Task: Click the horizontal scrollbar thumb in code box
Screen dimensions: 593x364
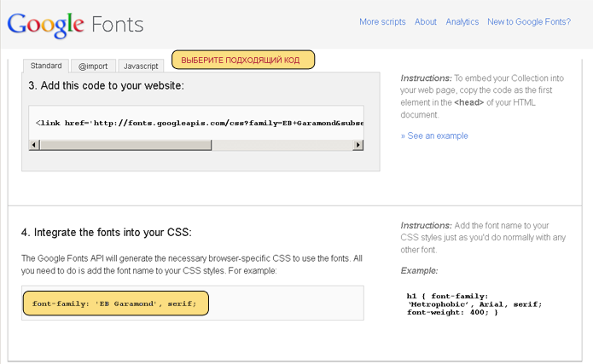Action: point(125,145)
